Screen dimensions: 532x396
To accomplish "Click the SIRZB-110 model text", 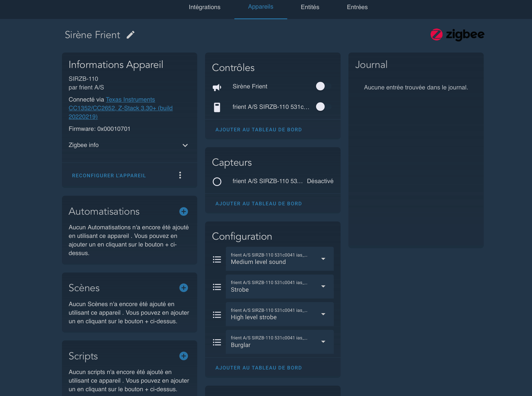I will 83,79.
